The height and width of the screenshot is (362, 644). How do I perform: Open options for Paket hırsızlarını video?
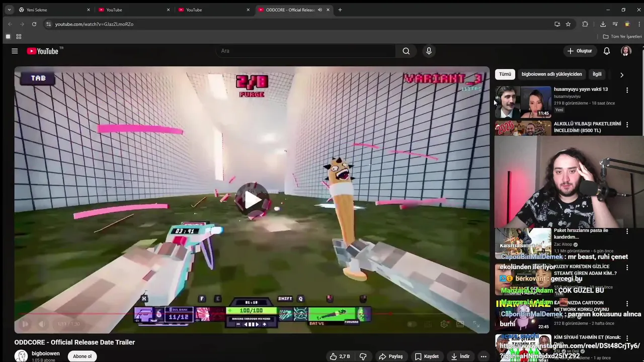click(627, 231)
